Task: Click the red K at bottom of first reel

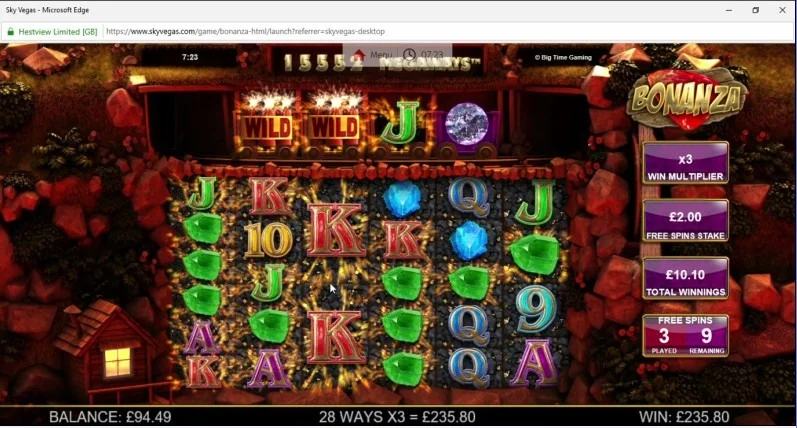Action: (x=202, y=373)
